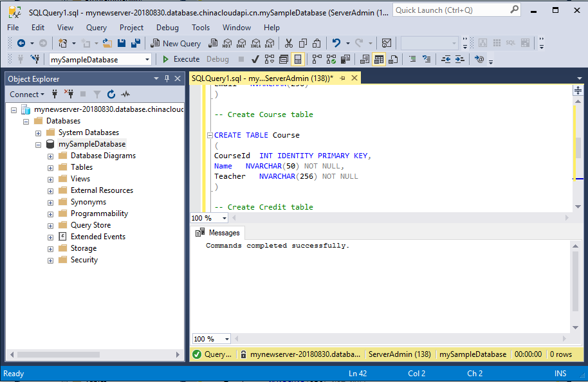Refresh the Object Explorer
Viewport: 588px width, 382px height.
[111, 94]
